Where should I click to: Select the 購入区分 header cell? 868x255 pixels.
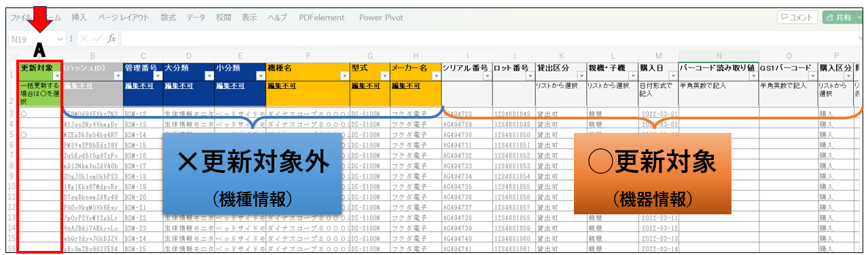point(835,71)
